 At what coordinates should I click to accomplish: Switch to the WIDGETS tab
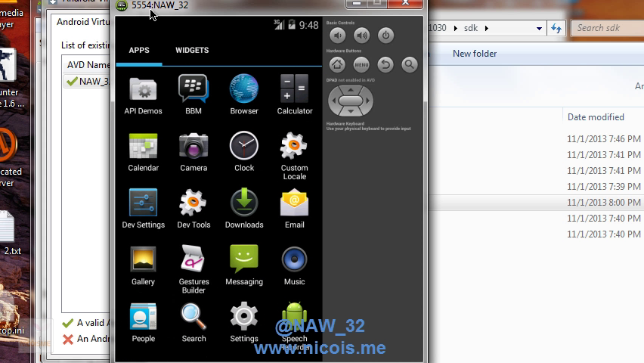[192, 50]
